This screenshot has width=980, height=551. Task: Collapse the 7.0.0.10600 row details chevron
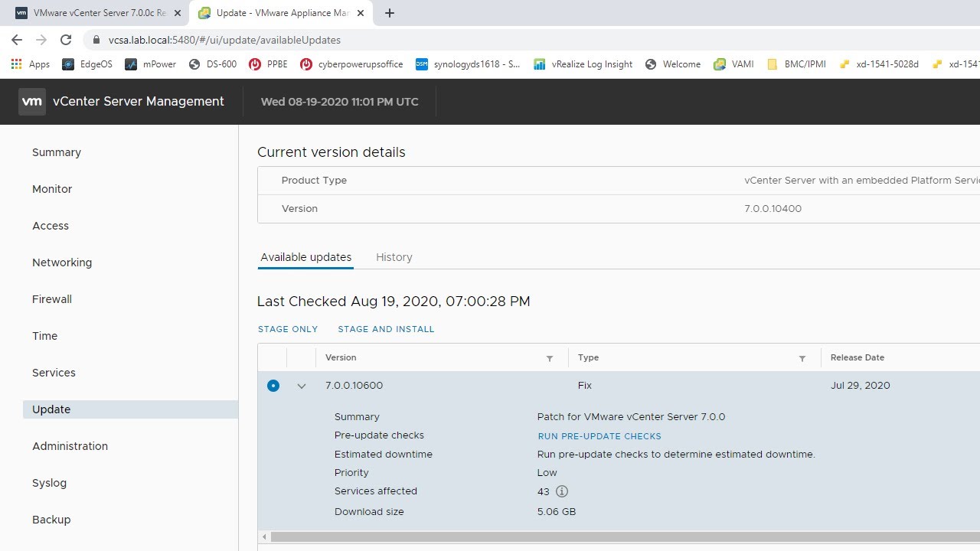(301, 386)
